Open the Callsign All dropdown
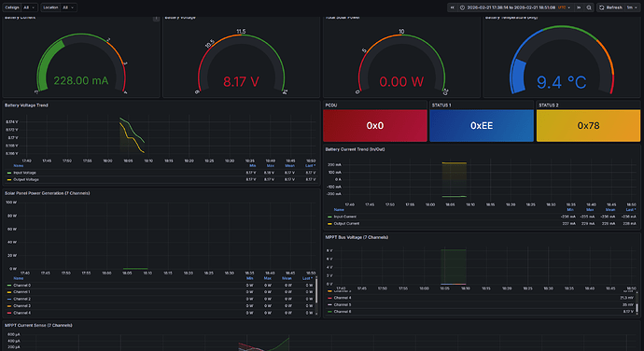 29,7
